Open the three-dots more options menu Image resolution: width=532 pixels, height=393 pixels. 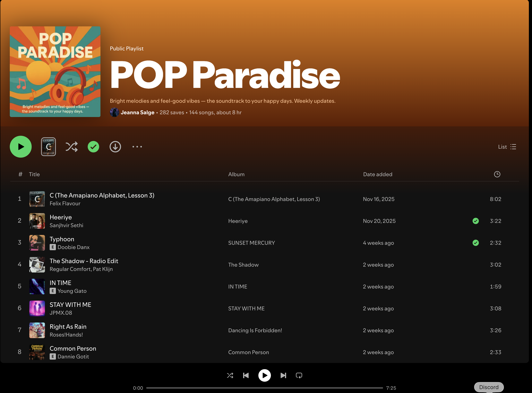[x=137, y=147]
